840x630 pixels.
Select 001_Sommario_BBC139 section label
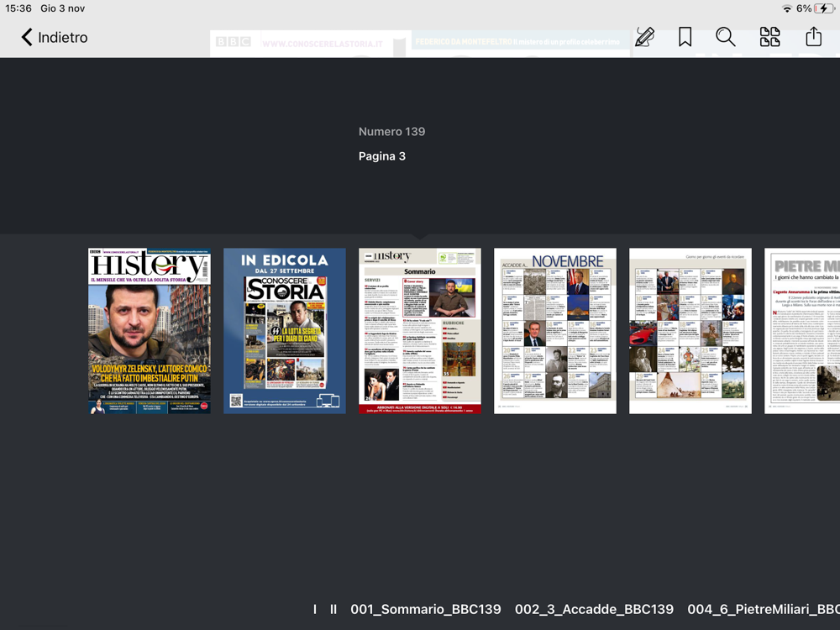pyautogui.click(x=426, y=609)
